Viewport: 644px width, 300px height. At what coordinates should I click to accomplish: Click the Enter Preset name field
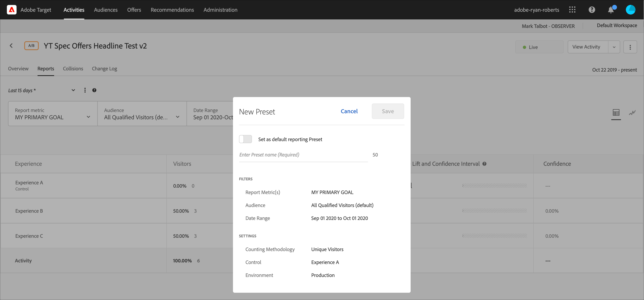coord(303,155)
